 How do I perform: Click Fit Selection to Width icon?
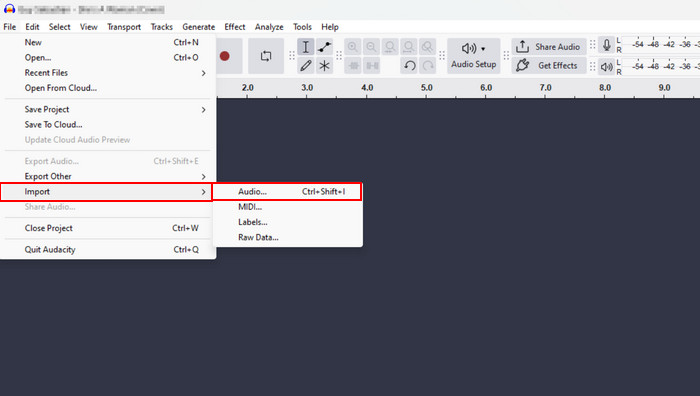(390, 47)
